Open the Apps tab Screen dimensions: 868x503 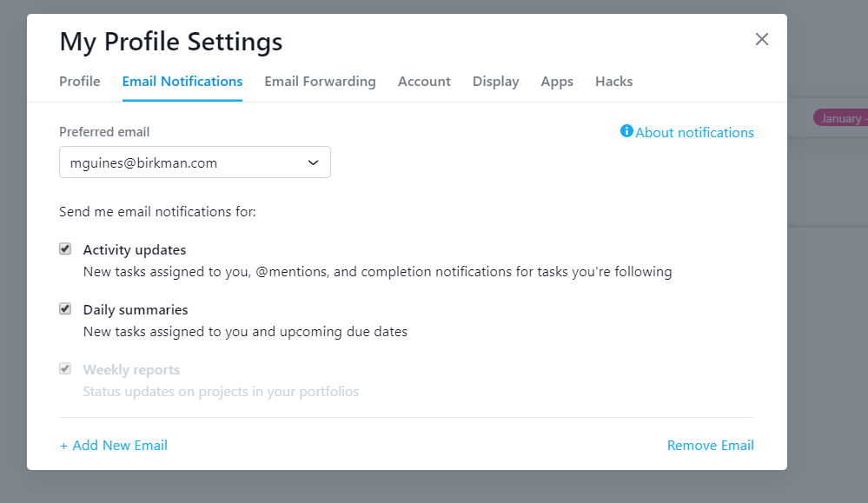[557, 82]
